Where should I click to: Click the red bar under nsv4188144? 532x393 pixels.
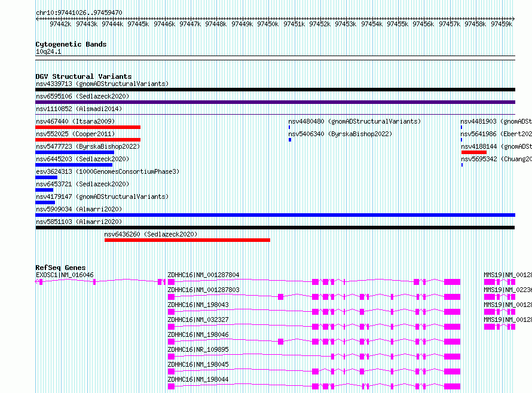point(474,152)
